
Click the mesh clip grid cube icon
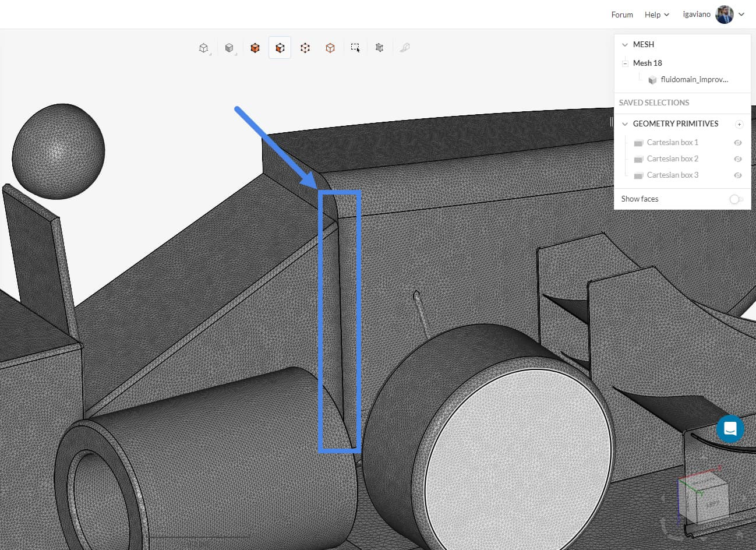380,48
